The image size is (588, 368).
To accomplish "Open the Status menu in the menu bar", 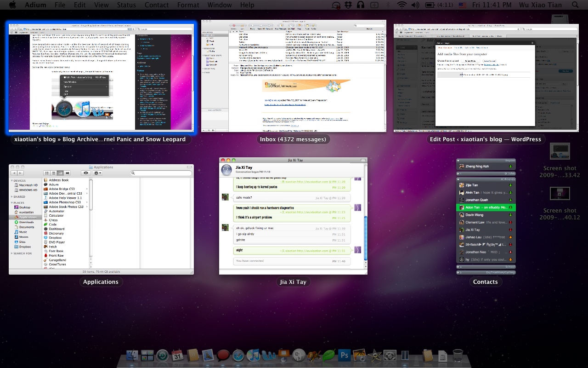I will tap(126, 5).
